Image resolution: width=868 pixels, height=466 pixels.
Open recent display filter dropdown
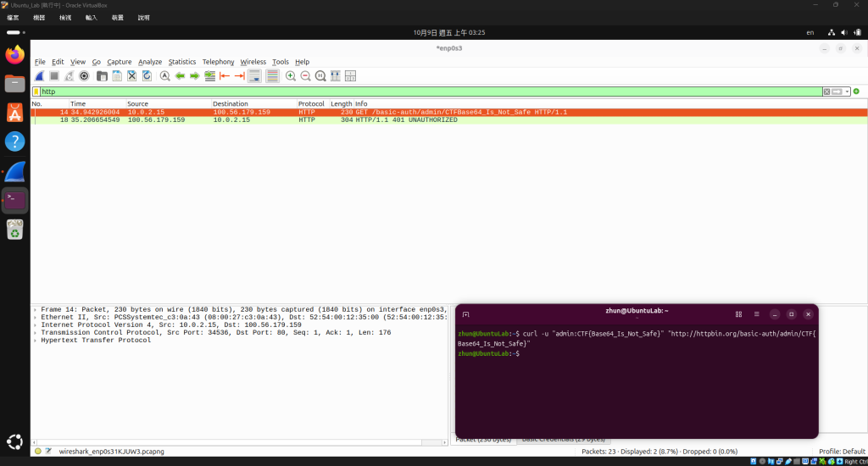(847, 92)
